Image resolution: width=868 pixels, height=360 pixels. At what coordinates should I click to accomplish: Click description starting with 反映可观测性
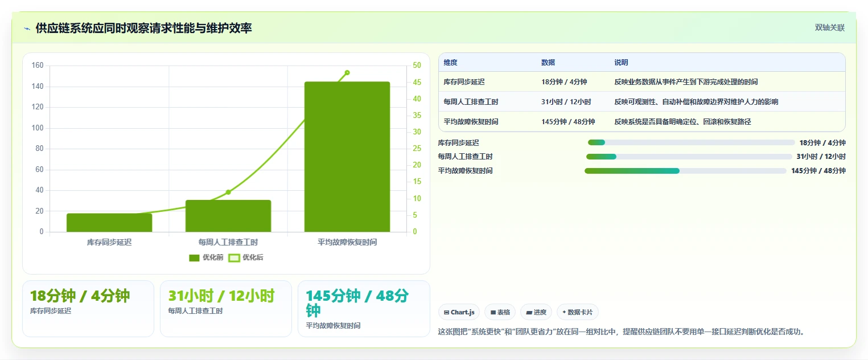(696, 102)
